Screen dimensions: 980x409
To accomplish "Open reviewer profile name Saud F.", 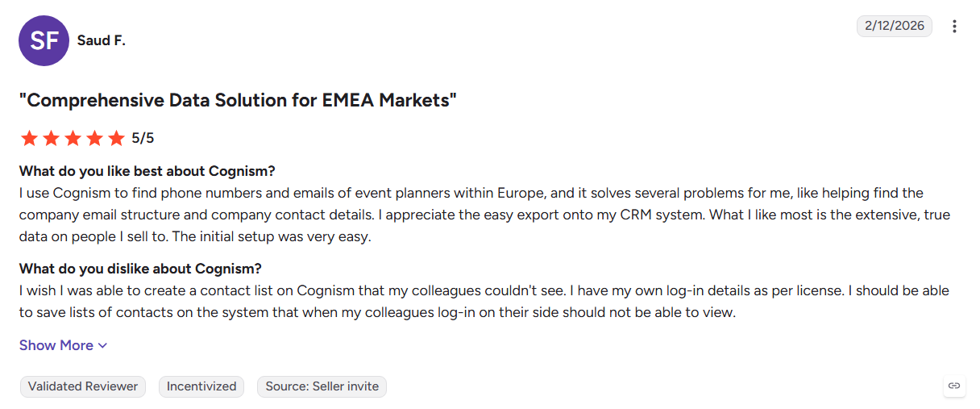I will coord(102,40).
